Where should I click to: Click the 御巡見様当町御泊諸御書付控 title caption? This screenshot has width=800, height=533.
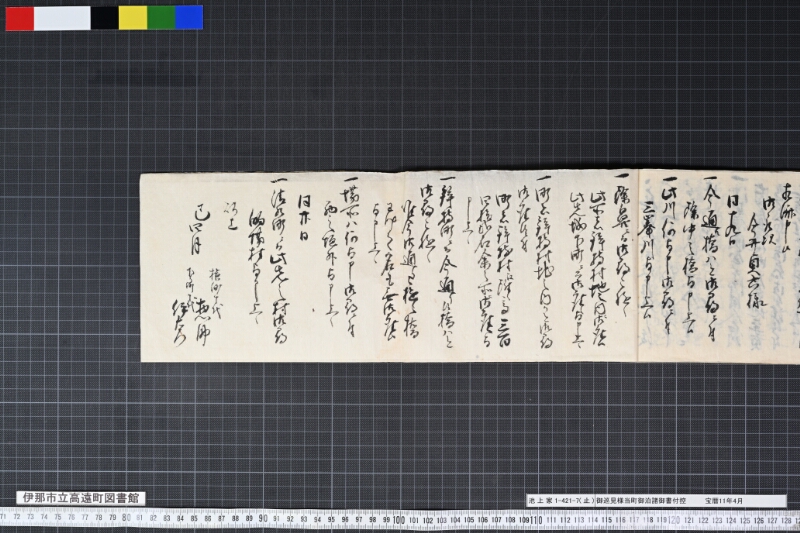(641, 501)
